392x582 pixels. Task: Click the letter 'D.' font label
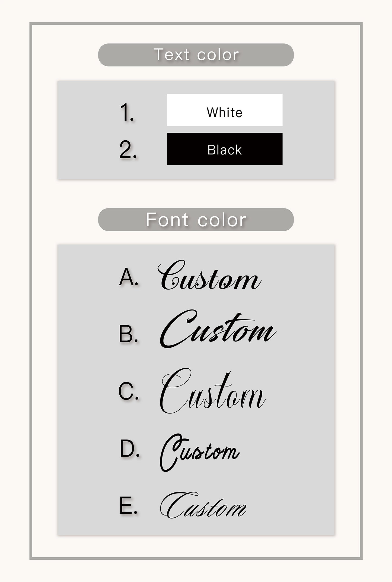tap(130, 449)
